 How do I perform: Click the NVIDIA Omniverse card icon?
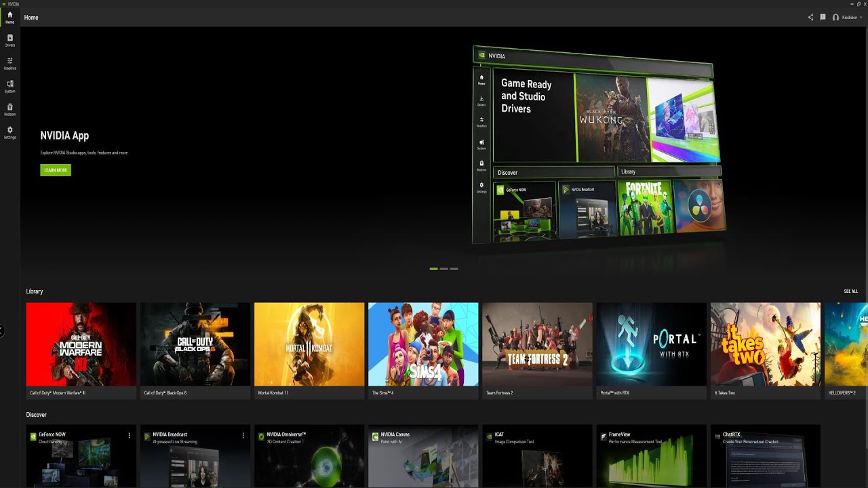(262, 437)
